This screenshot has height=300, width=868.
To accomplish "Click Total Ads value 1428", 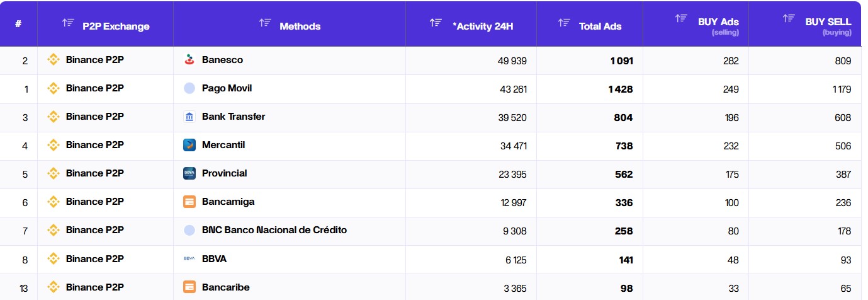I will (x=621, y=89).
